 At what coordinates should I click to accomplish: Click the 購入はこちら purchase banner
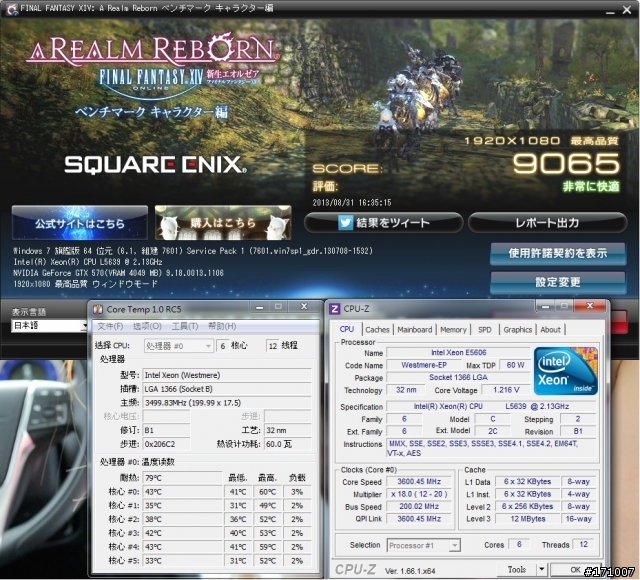[x=223, y=223]
